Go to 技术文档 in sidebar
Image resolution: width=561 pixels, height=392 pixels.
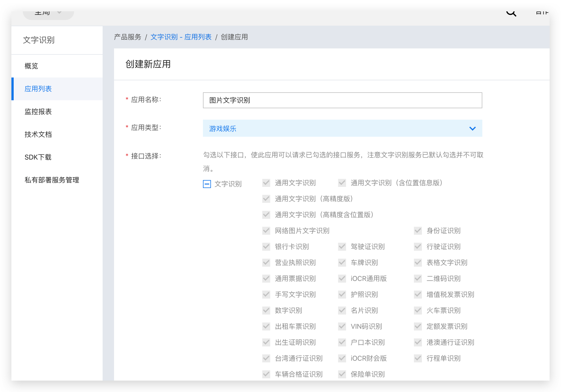(38, 134)
